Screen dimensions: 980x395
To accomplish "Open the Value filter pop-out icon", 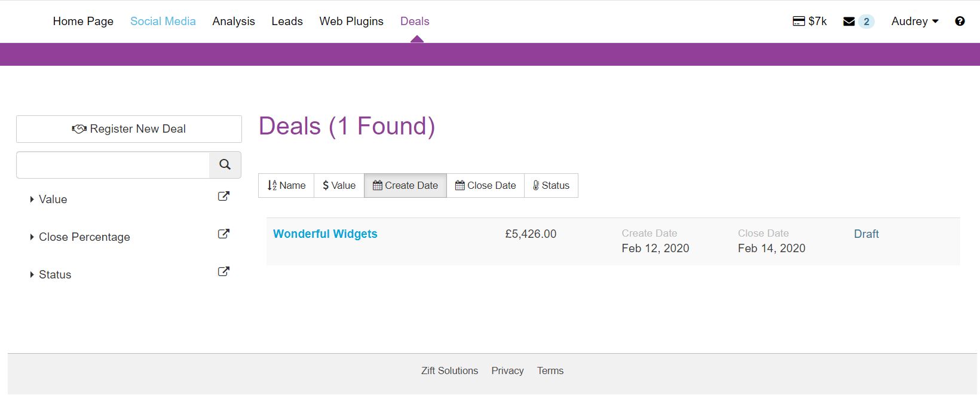I will 223,196.
